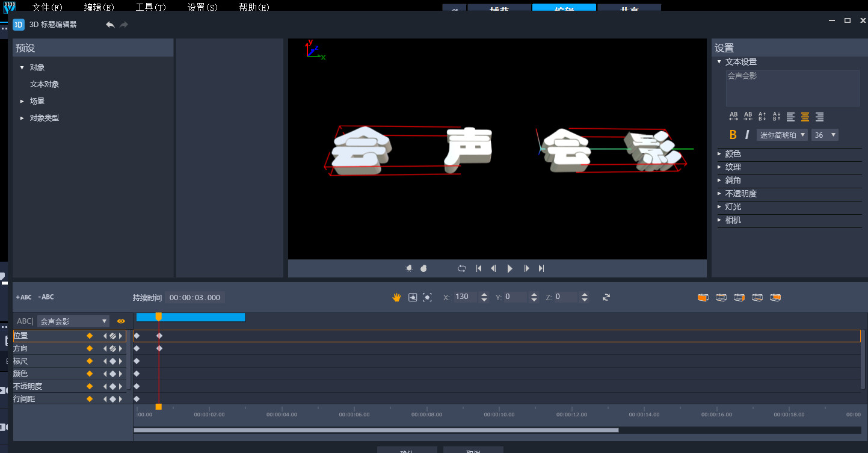Expand the 对象类型 tree node
The image size is (868, 453).
(x=22, y=118)
